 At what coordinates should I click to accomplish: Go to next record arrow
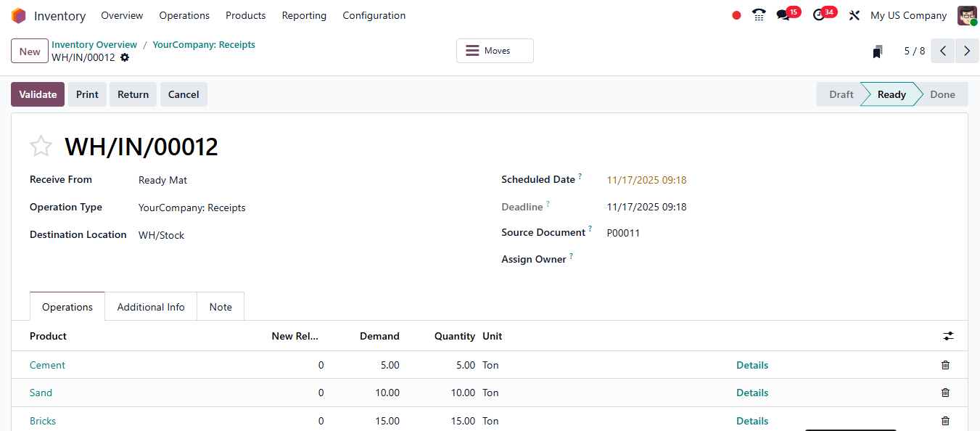[967, 51]
